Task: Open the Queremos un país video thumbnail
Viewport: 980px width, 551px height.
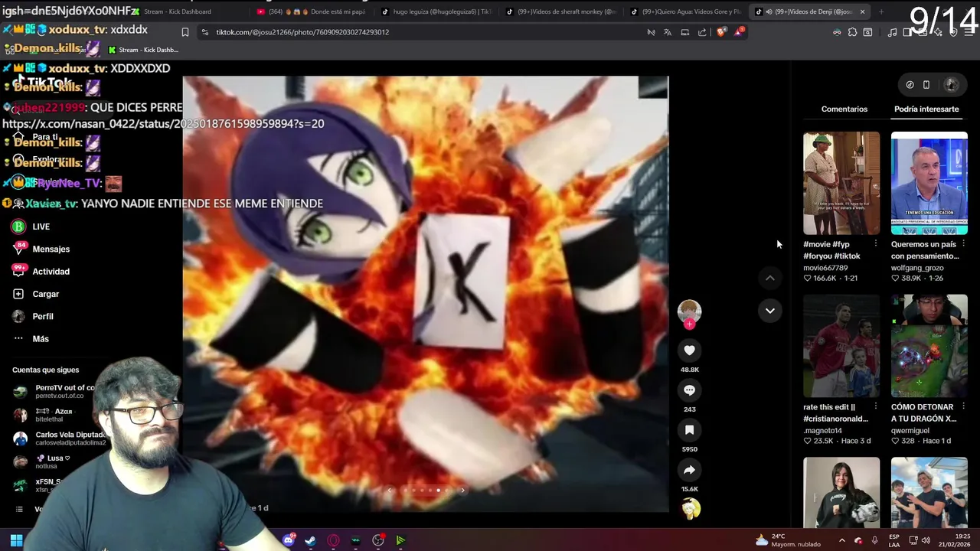Action: 929,183
